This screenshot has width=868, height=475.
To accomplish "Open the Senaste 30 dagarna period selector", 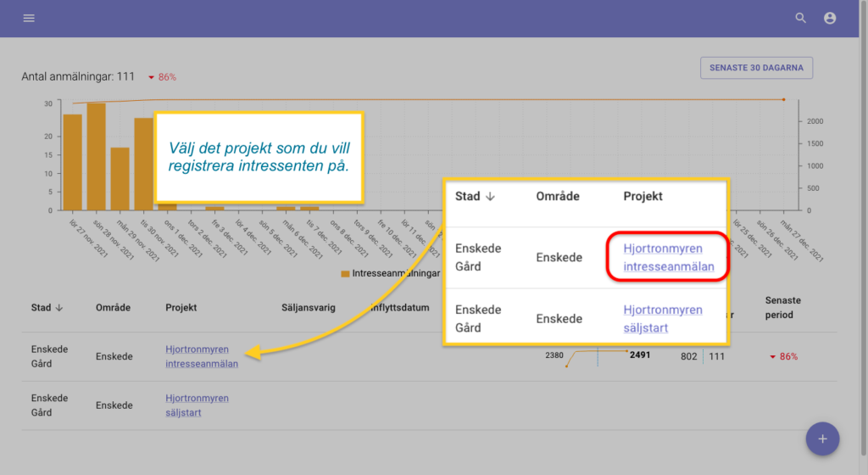I will pyautogui.click(x=756, y=68).
